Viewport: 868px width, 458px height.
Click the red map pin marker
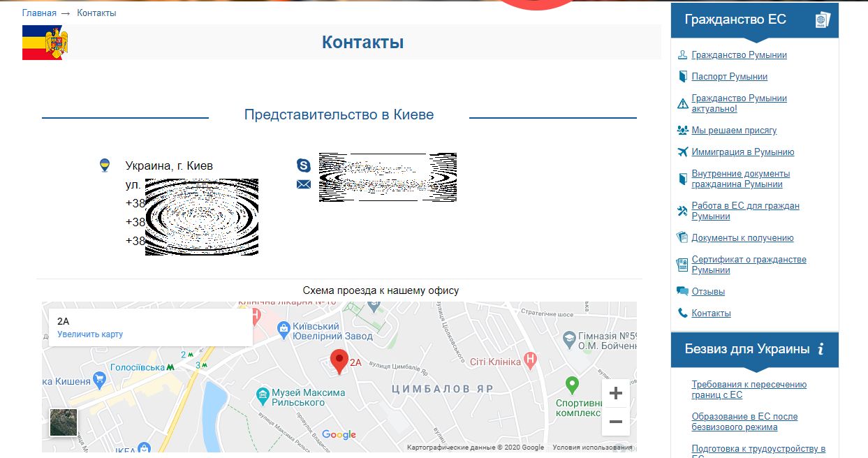[x=339, y=361]
